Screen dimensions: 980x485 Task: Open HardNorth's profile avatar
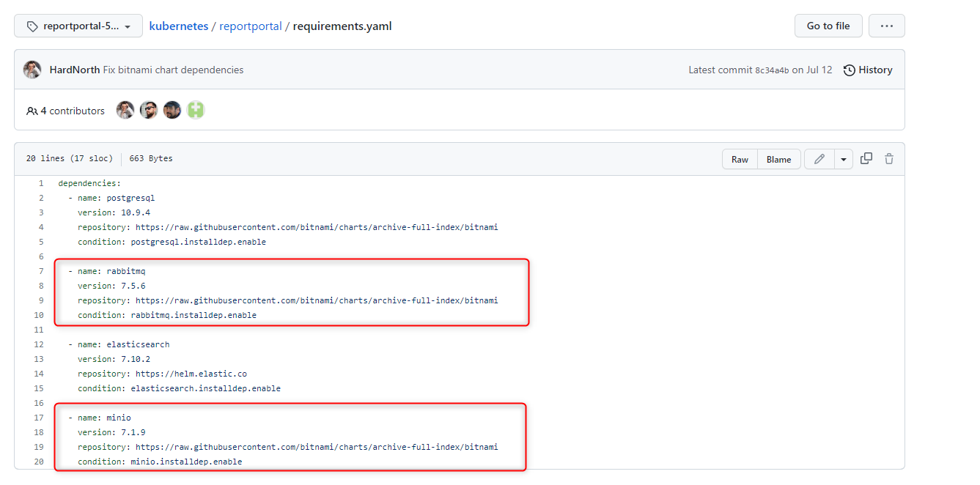tap(32, 69)
